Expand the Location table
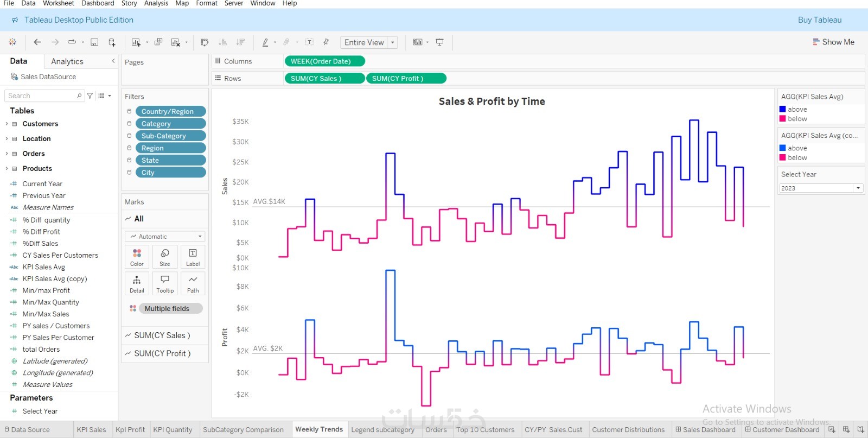The image size is (868, 438). (7, 138)
